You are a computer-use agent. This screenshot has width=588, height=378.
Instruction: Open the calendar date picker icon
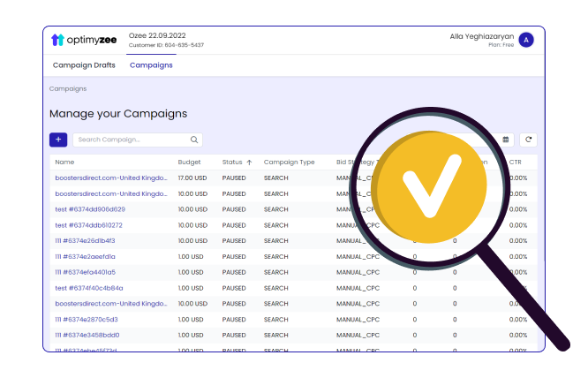coord(506,140)
